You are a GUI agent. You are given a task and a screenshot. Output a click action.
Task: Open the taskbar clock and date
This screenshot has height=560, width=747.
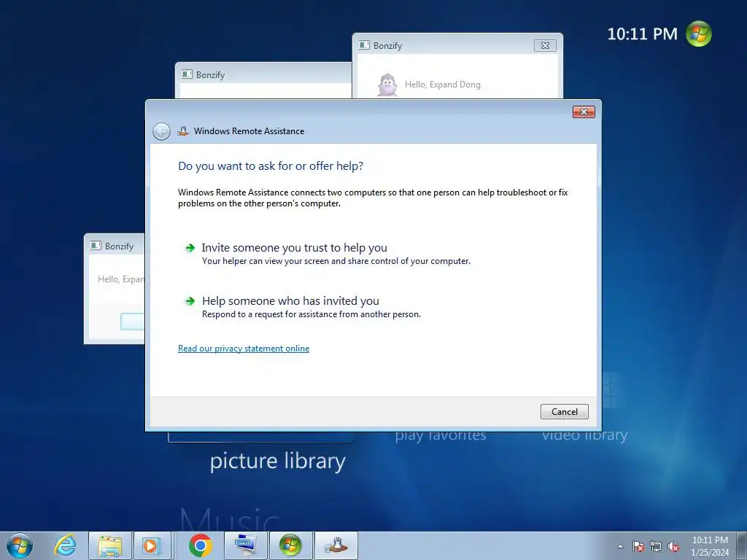pos(710,546)
